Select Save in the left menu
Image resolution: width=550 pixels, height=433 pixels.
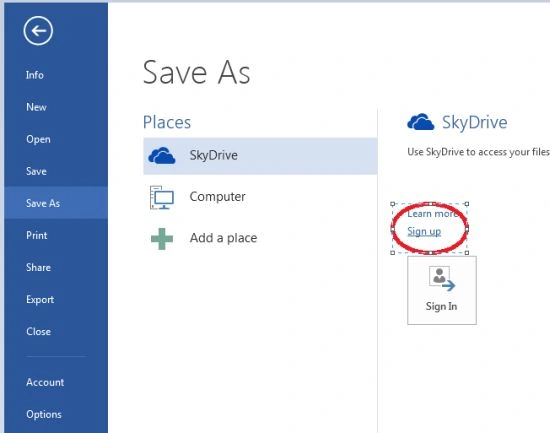click(x=36, y=171)
